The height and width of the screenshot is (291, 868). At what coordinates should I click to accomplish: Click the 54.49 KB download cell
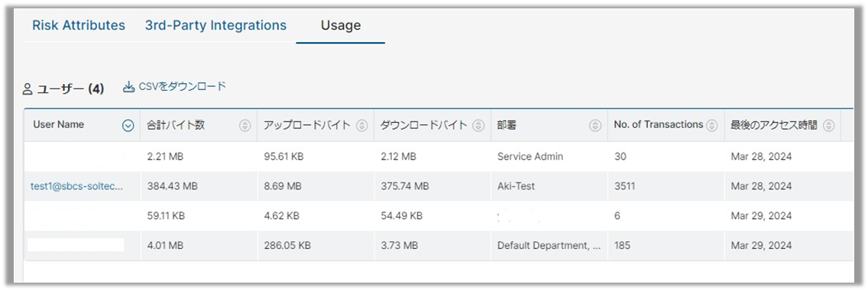(432, 215)
